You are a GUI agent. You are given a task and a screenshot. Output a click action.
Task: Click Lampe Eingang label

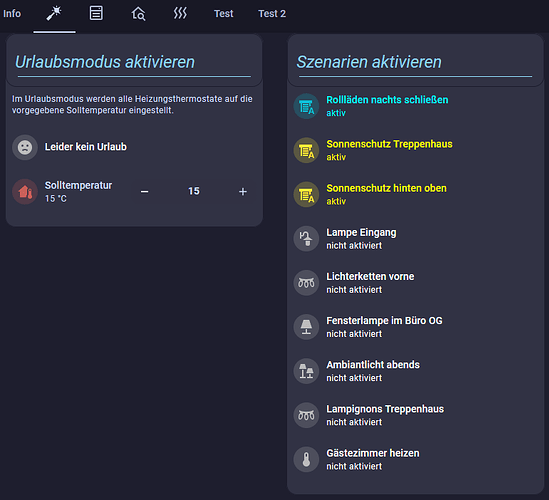point(361,232)
